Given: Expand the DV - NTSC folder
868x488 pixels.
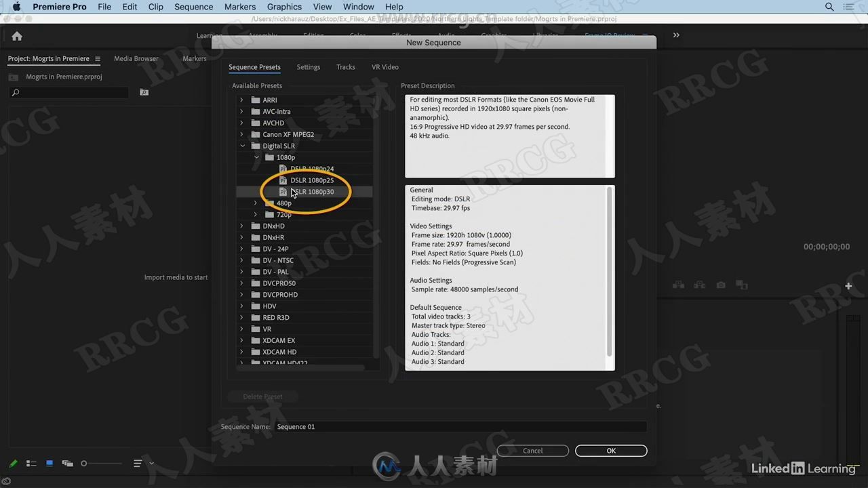Looking at the screenshot, I should (241, 261).
